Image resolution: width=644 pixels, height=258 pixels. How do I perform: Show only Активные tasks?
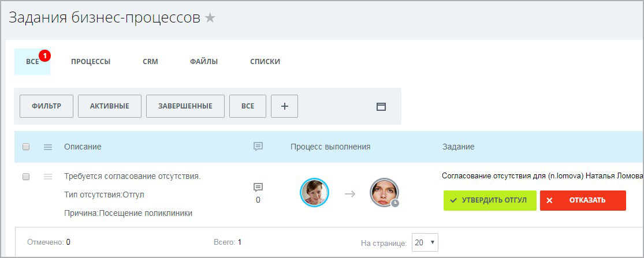point(109,106)
